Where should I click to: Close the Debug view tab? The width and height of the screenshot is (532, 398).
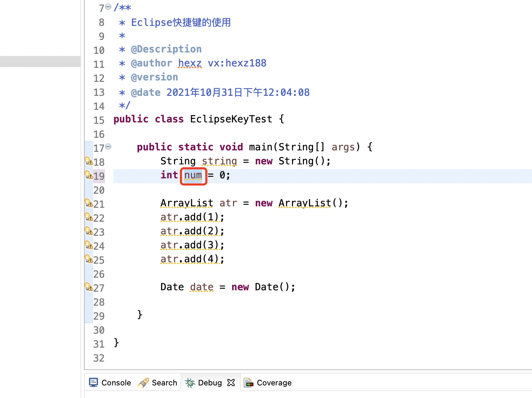[x=231, y=383]
